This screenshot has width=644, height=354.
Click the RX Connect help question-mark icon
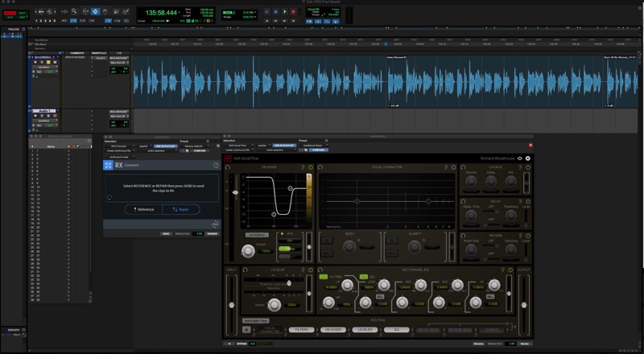coord(216,165)
